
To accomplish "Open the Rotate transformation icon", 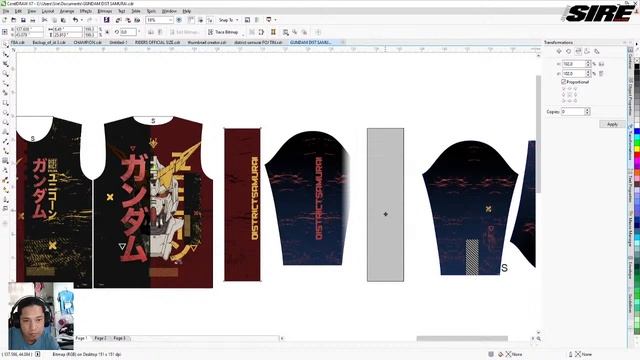I will click(569, 51).
